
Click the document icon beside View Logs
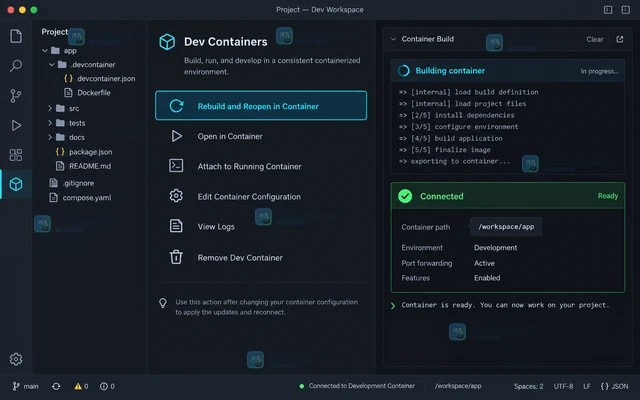(x=176, y=226)
